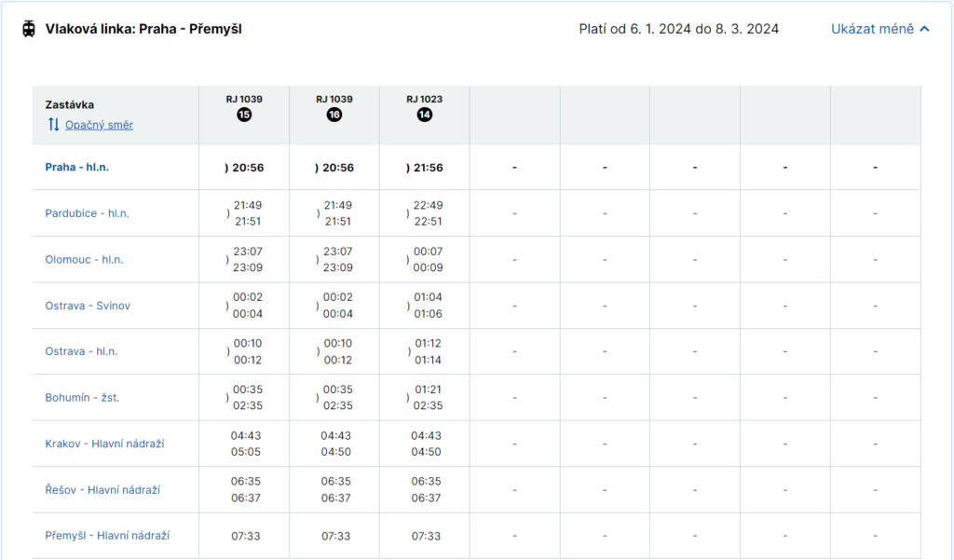
Task: Click the Opačný směr link
Action: click(x=99, y=125)
